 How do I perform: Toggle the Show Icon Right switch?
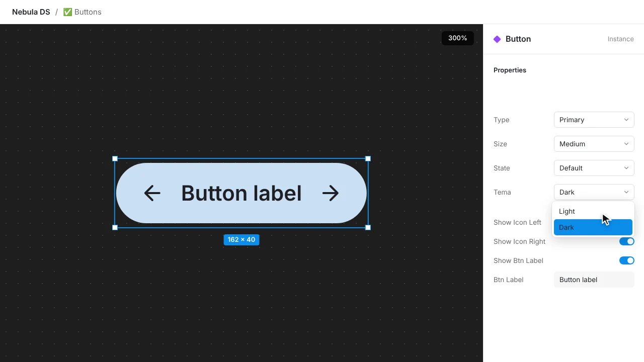pos(627,241)
